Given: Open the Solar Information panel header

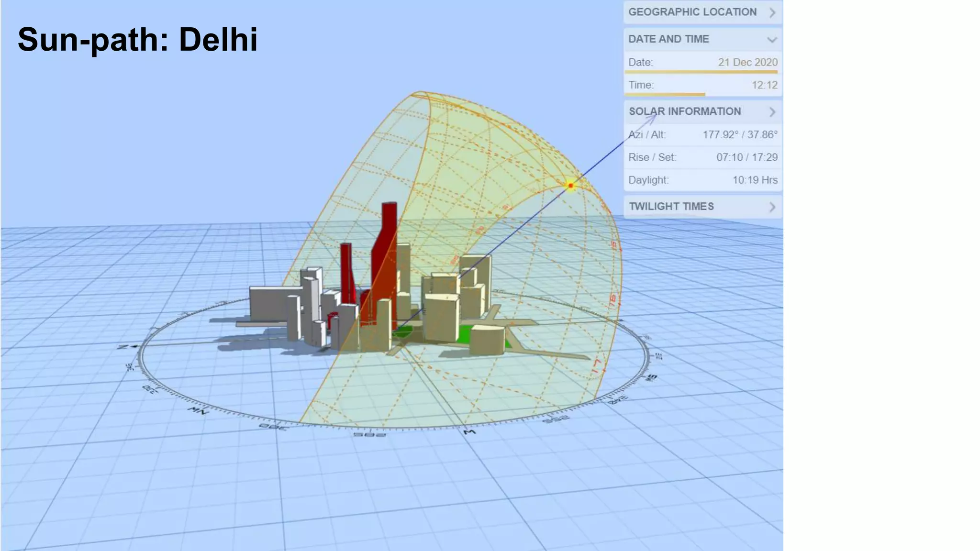Looking at the screenshot, I should [684, 111].
